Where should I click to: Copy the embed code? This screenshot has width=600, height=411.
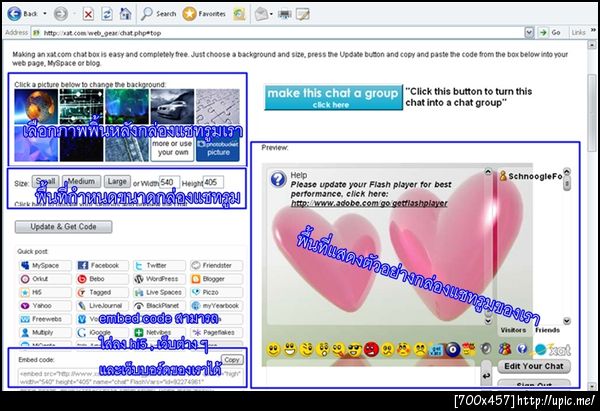[x=232, y=360]
